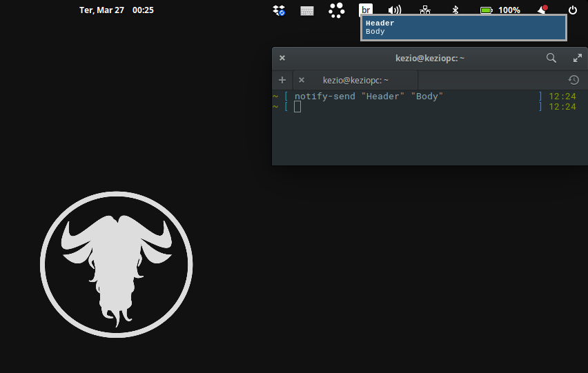
Task: Open the Bluetooth indicator
Action: 455,10
